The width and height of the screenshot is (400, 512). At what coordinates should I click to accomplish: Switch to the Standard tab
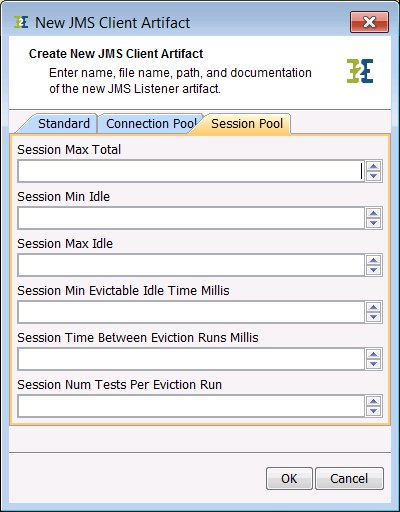(64, 124)
